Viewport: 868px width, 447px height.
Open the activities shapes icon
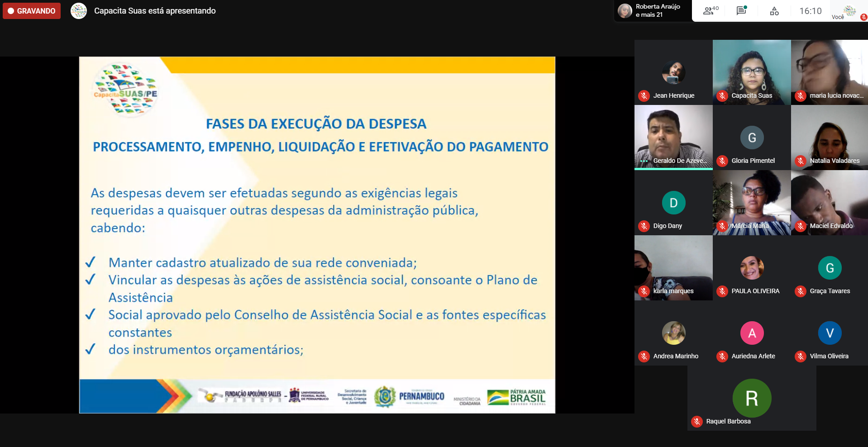[774, 11]
